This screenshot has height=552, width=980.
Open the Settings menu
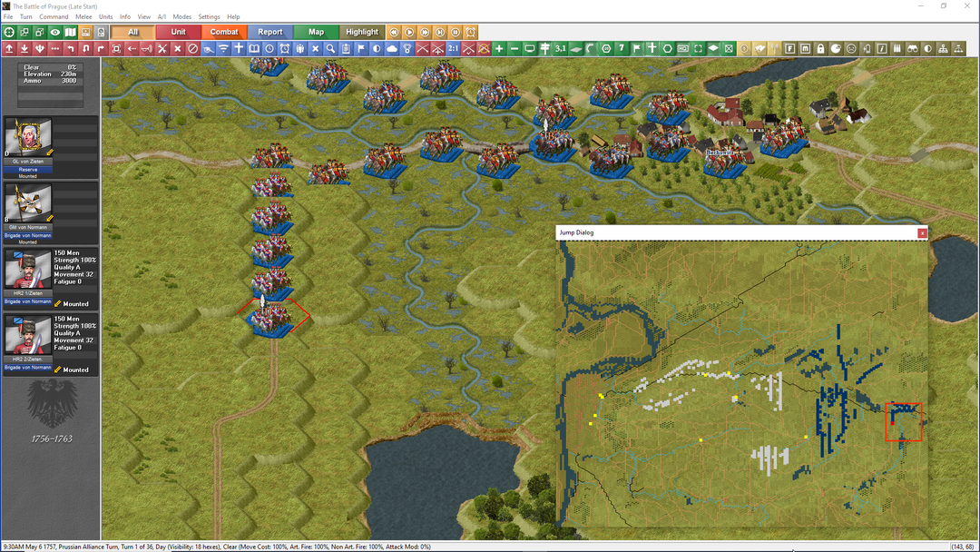[x=209, y=17]
